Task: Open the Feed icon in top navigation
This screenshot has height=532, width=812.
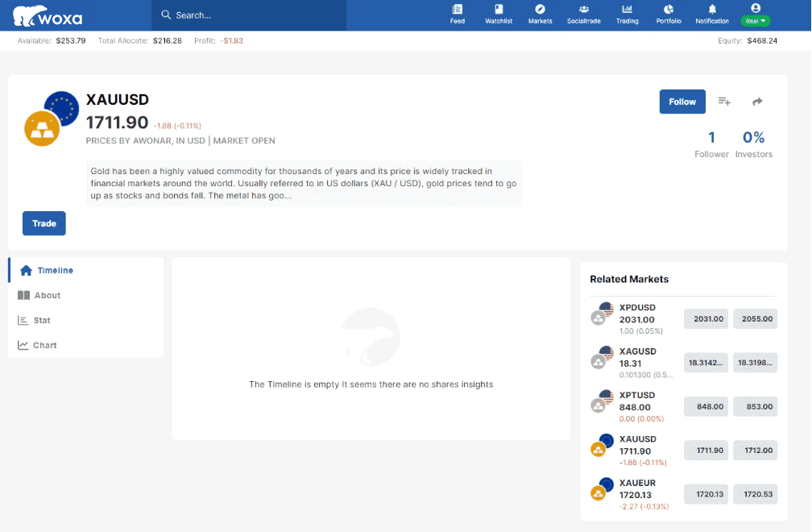Action: pos(458,10)
